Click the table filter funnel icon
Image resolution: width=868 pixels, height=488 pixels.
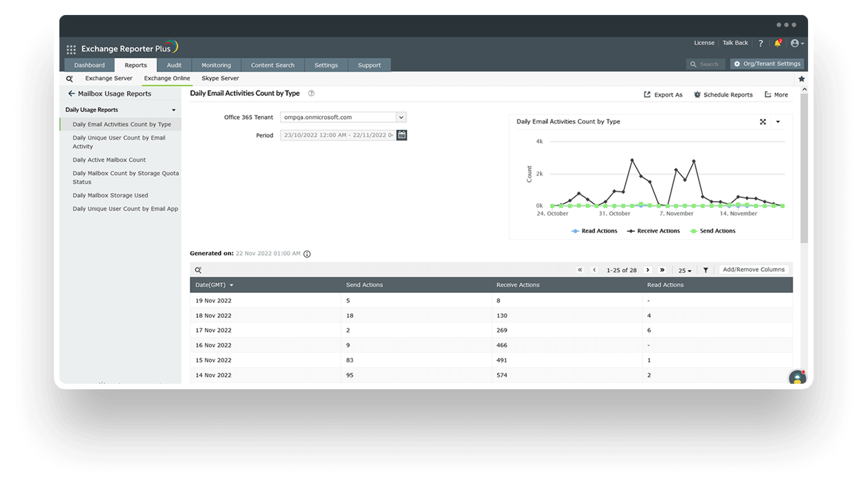(x=705, y=270)
